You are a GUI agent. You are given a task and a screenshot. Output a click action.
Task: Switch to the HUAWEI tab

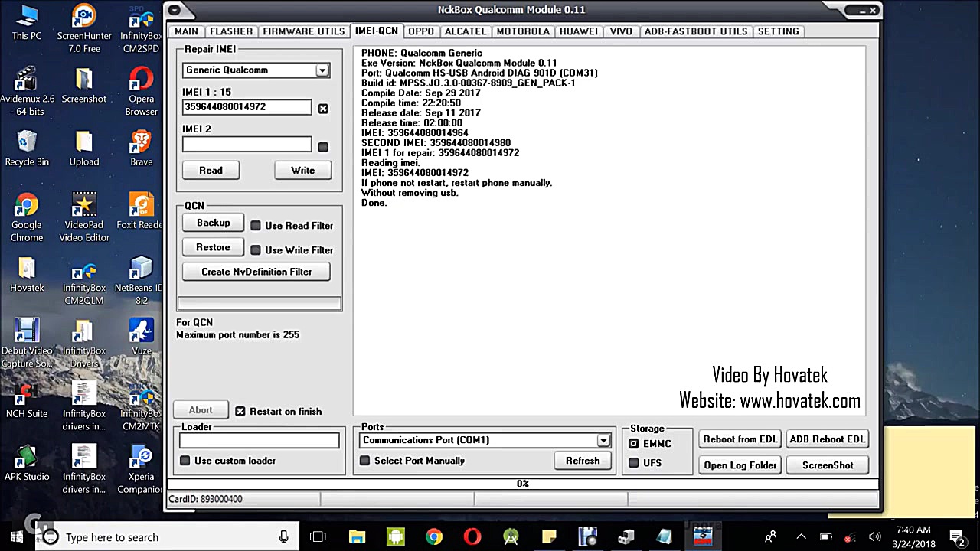click(x=579, y=31)
